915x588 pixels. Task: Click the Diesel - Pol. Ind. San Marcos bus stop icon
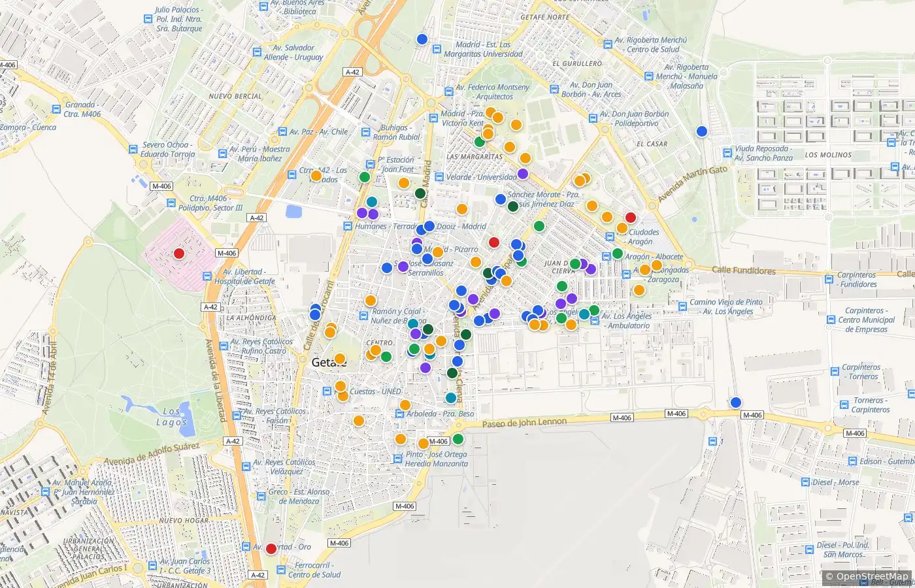810,549
